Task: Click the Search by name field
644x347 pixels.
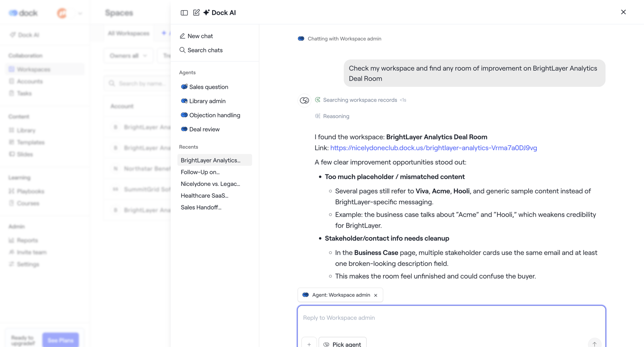Action: pos(138,84)
